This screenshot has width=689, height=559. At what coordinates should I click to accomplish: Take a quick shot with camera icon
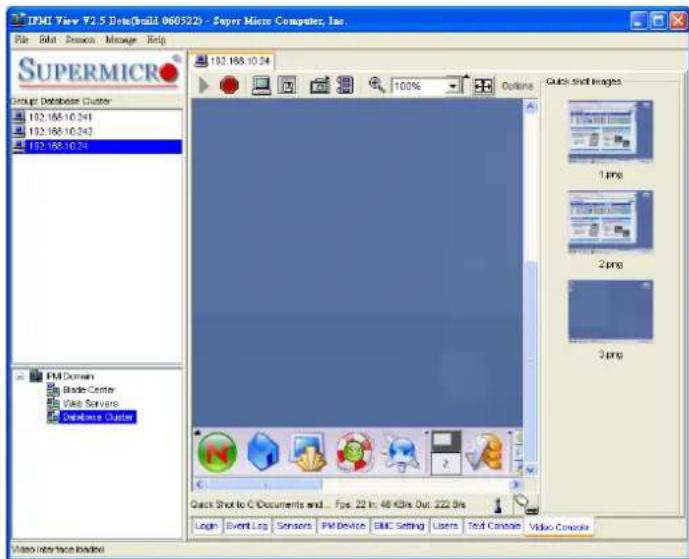point(319,85)
